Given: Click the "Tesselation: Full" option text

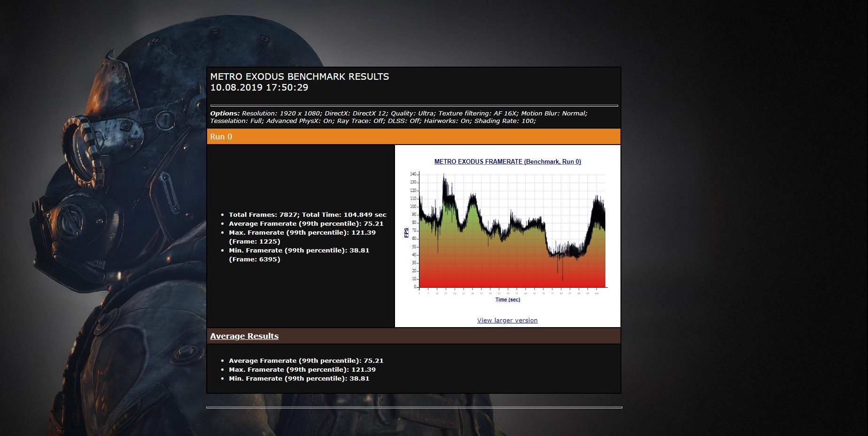Looking at the screenshot, I should (236, 121).
